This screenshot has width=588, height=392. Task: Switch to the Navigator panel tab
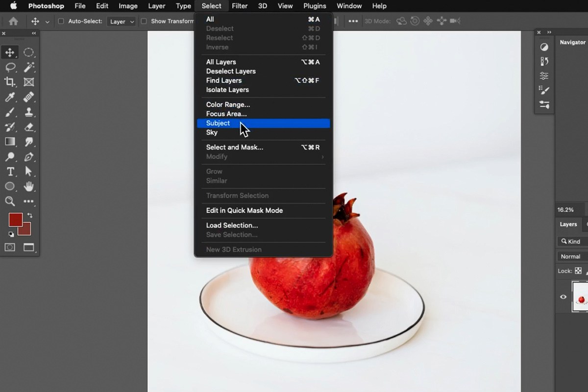coord(573,43)
